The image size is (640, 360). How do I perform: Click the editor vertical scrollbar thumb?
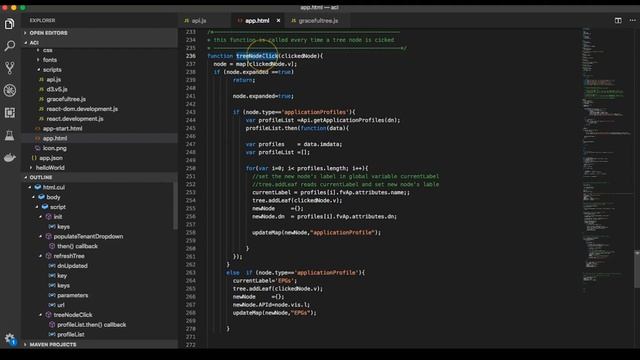(x=637, y=269)
